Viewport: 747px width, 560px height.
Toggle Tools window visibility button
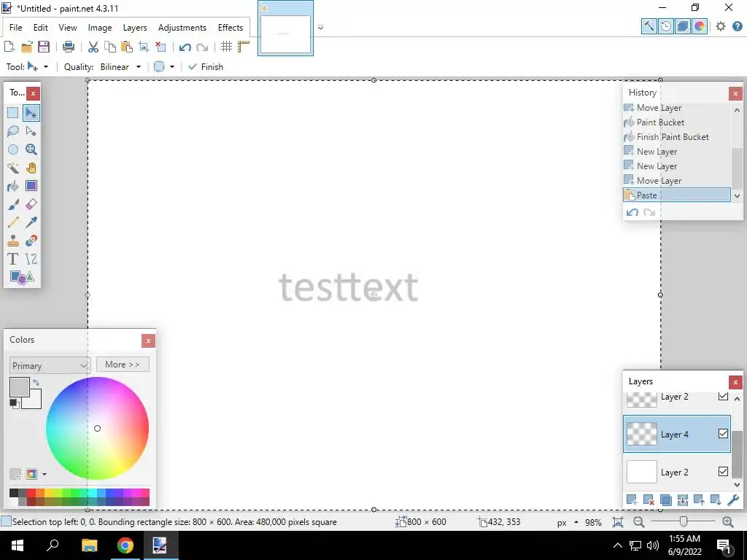649,26
